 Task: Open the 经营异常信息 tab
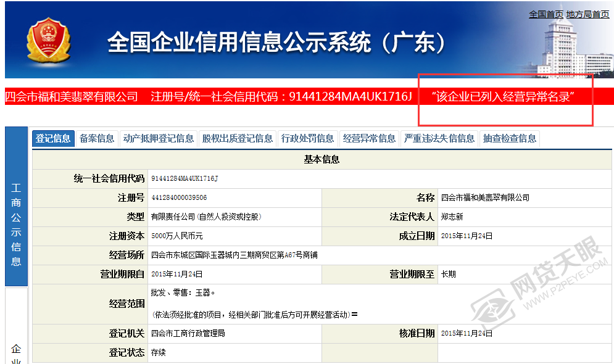369,138
